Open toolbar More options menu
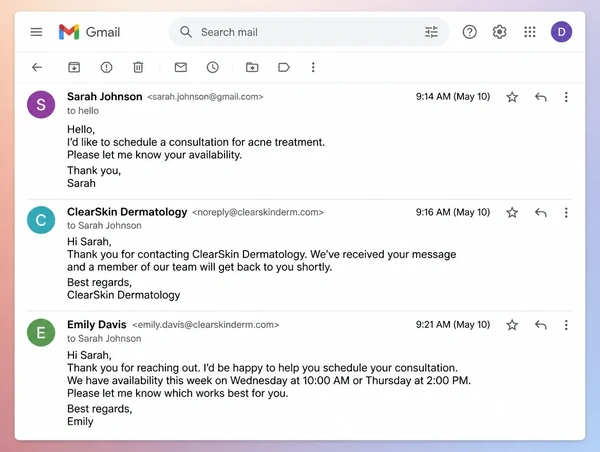The width and height of the screenshot is (600, 452). pyautogui.click(x=313, y=67)
